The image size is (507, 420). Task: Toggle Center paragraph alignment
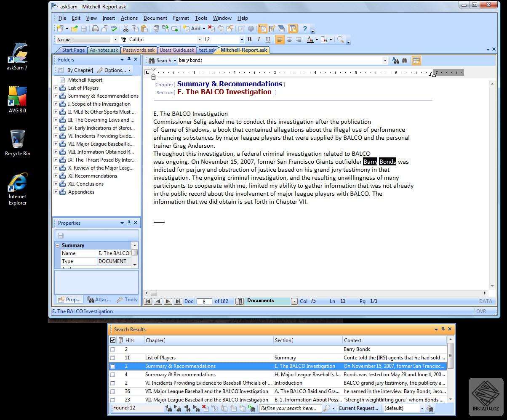coord(289,39)
